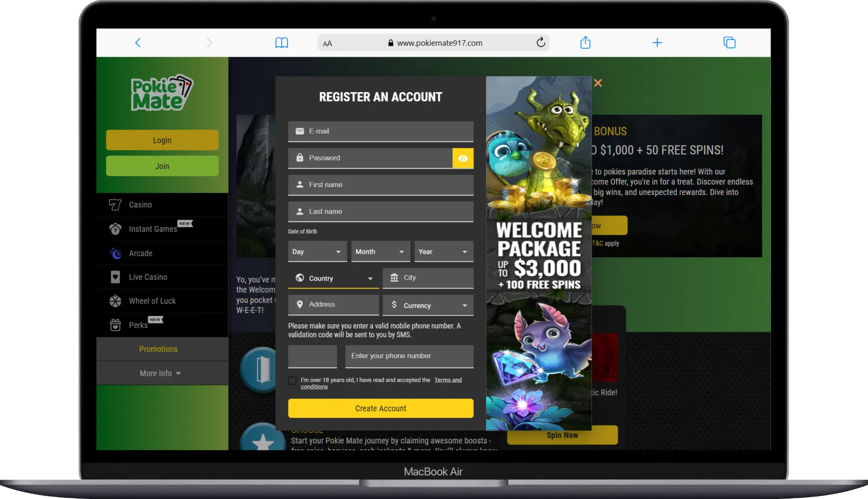
Task: Click the Pokie Mate logo
Action: tap(162, 93)
